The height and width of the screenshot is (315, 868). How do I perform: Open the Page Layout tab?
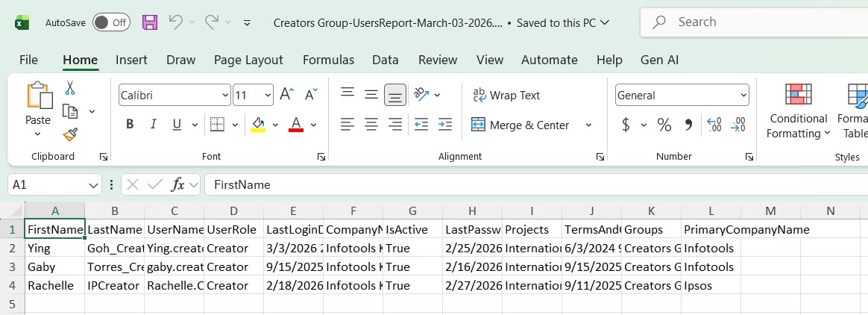[248, 60]
